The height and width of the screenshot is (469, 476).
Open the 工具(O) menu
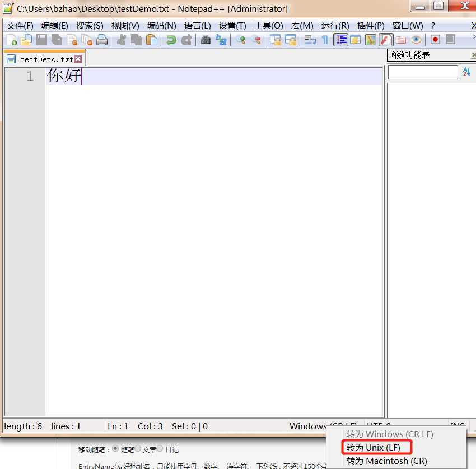point(269,26)
